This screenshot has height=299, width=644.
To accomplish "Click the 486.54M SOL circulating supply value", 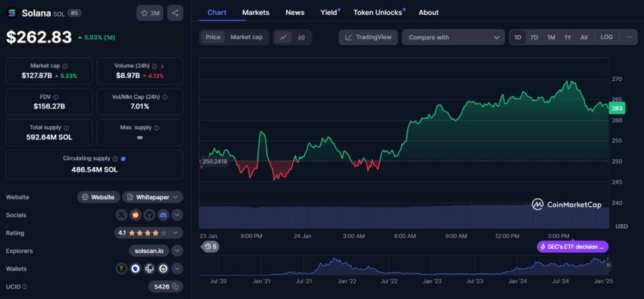I will pos(94,169).
